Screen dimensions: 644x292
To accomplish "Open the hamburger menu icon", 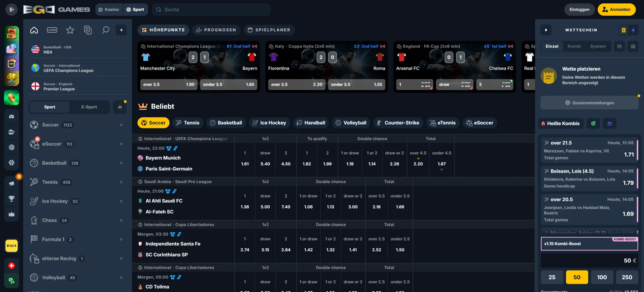I will tap(11, 10).
